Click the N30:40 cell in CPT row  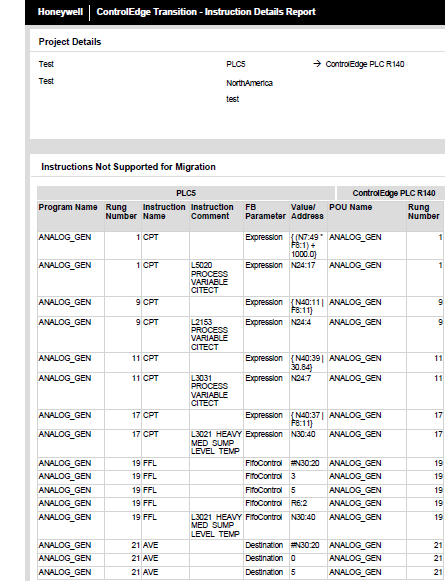click(x=308, y=443)
